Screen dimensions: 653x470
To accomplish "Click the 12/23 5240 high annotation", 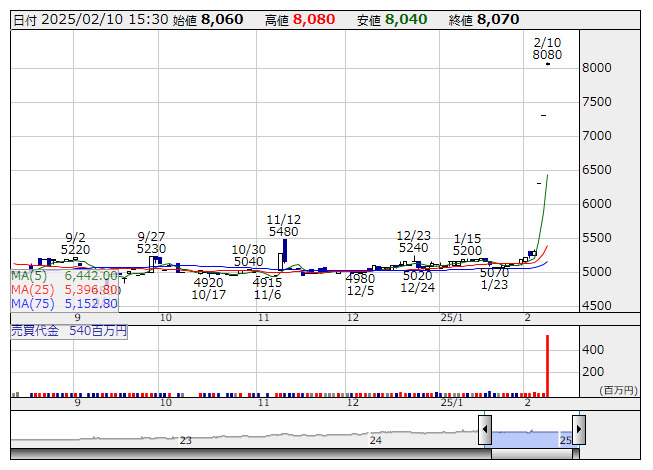I will click(413, 242).
